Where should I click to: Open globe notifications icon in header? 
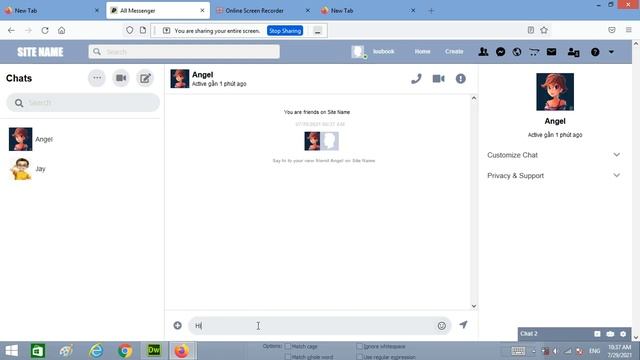517,52
